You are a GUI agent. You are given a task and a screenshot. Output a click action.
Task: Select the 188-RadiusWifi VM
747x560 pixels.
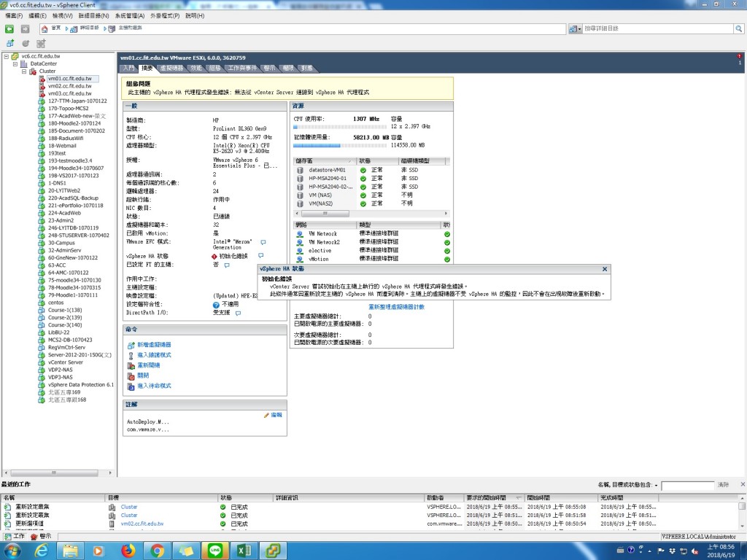(65, 139)
